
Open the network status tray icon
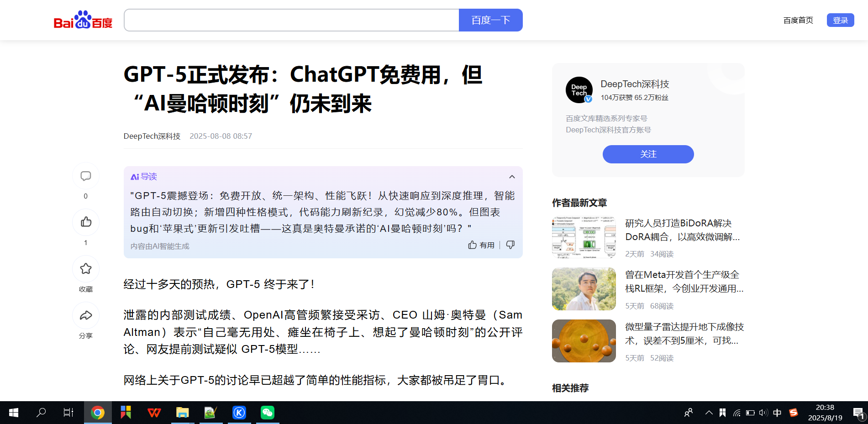(x=736, y=413)
